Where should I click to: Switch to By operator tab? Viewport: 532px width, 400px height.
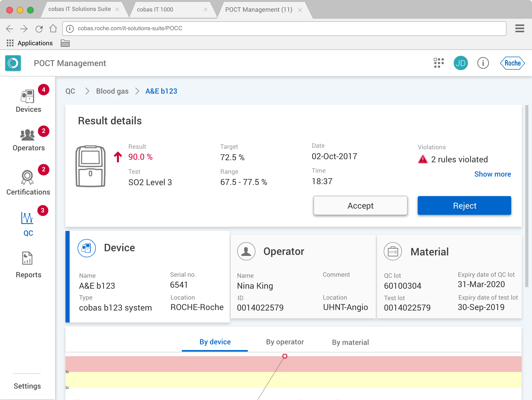tap(285, 342)
